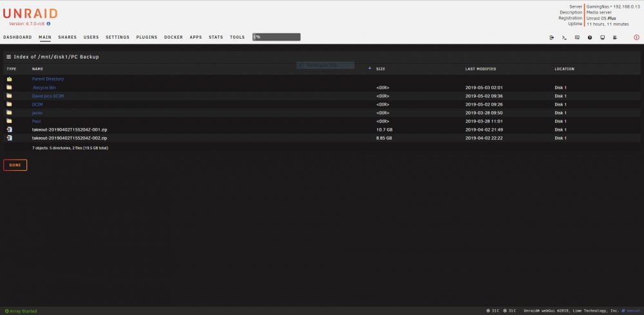
Task: Click the uptime 11 hours text
Action: pos(607,24)
